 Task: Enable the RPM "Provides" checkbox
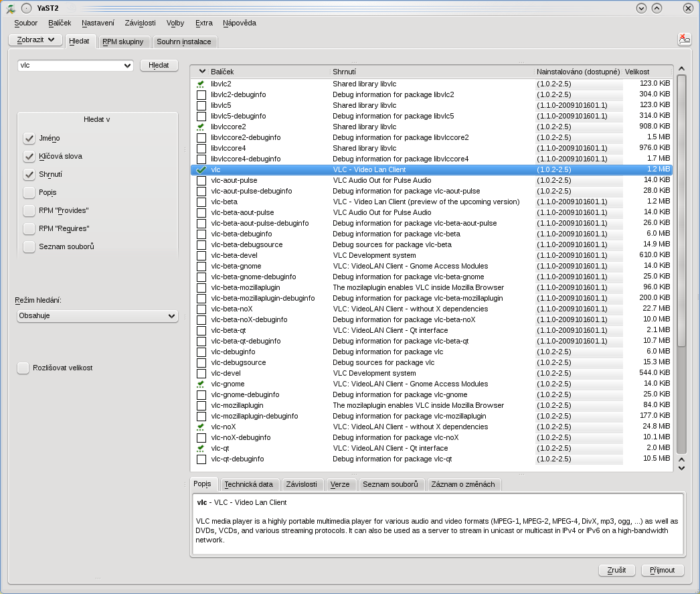point(29,210)
